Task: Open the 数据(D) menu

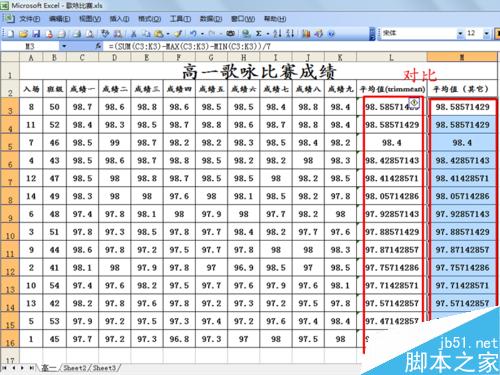Action: 211,19
